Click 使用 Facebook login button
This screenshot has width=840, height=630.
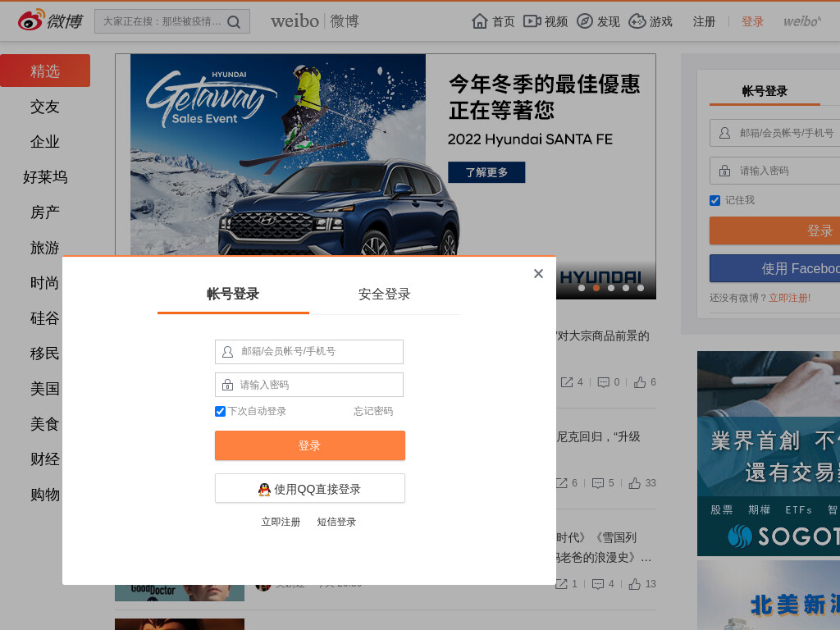click(x=774, y=268)
